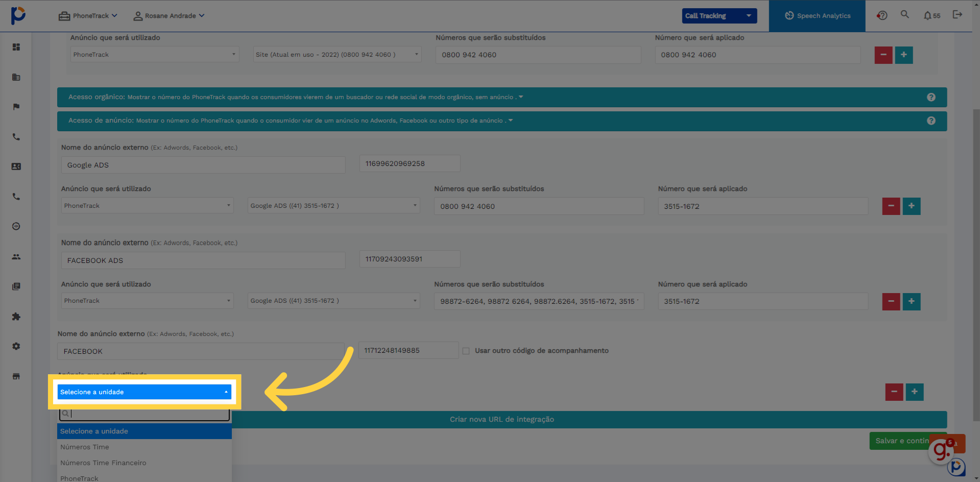
Task: Open the reports newspaper icon in sidebar
Action: 16,286
